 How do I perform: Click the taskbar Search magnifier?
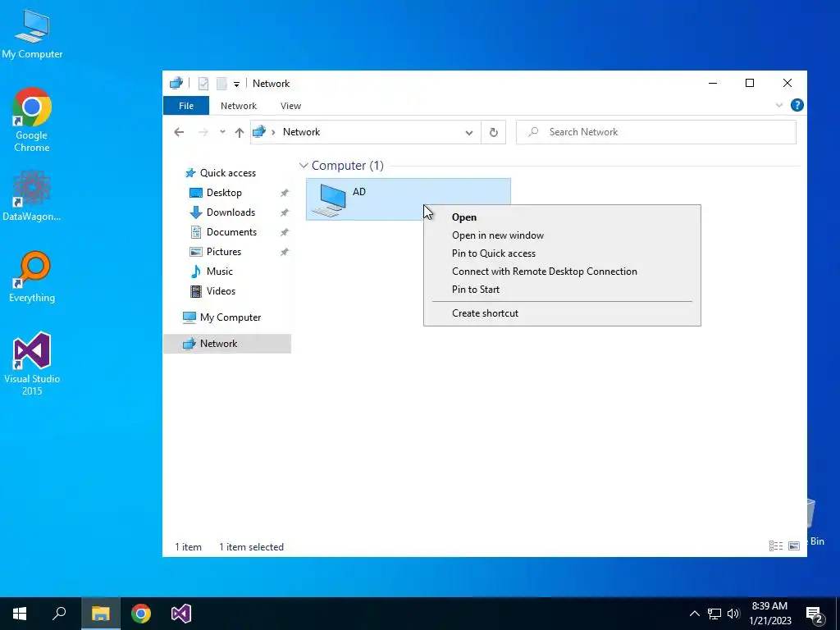(59, 614)
